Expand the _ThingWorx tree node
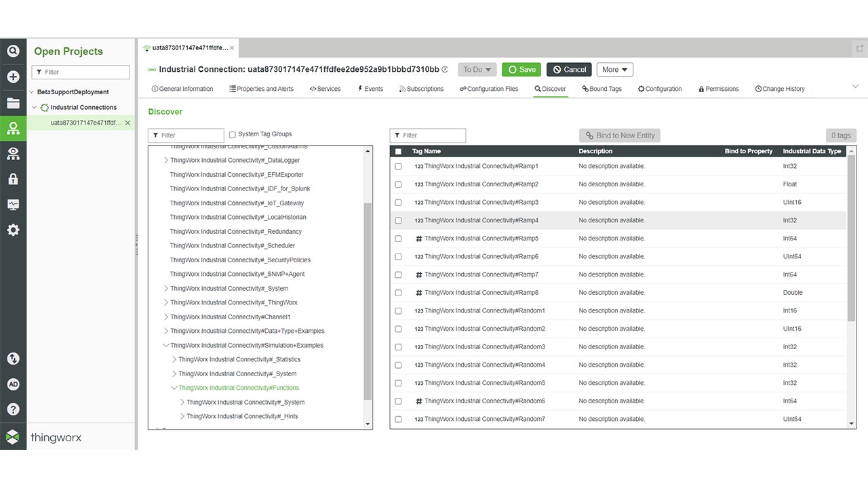 point(166,303)
